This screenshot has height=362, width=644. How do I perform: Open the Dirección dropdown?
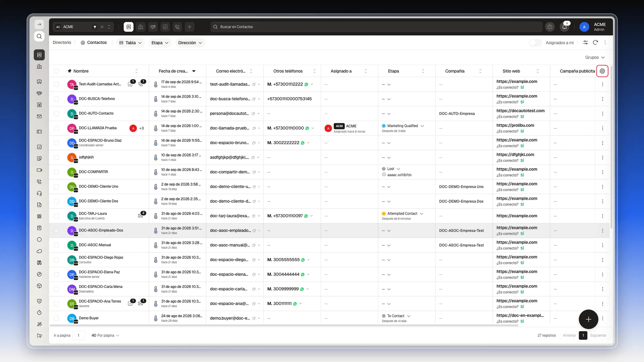coord(190,43)
